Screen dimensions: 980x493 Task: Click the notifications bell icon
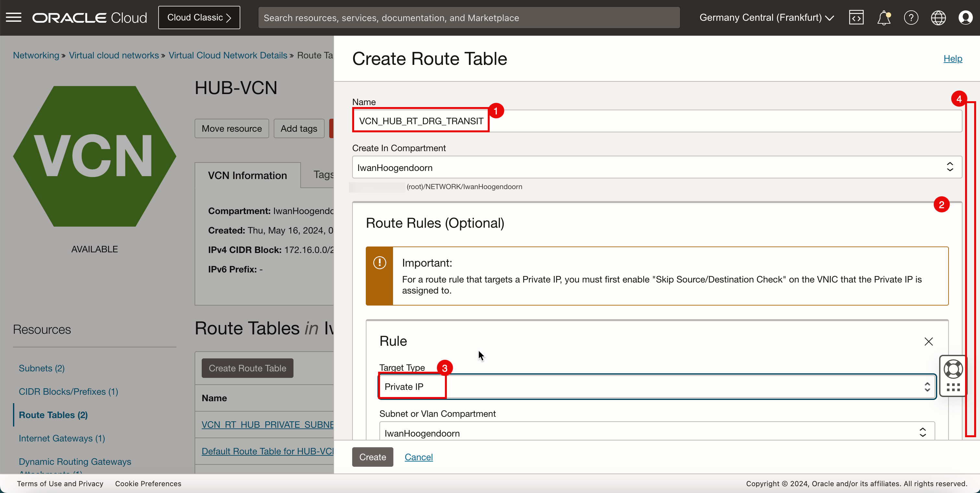click(884, 18)
